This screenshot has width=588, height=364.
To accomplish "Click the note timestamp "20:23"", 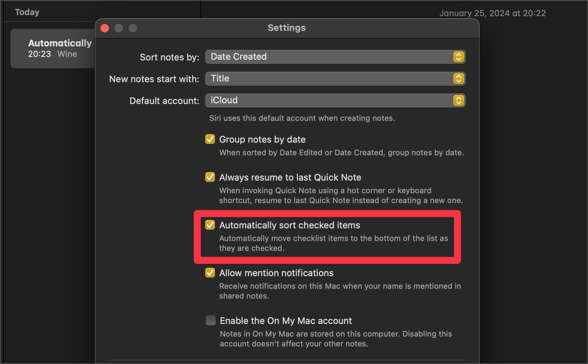I will (39, 54).
